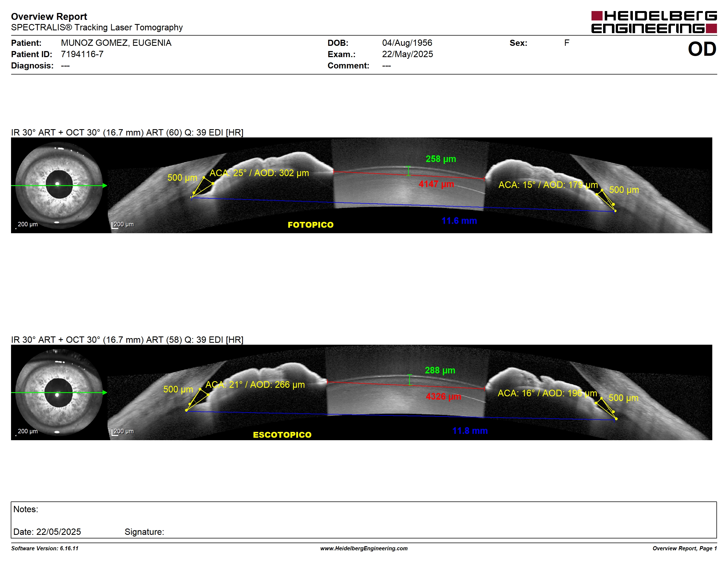Click the red 4326 µm measurement
This screenshot has width=728, height=563.
[443, 396]
